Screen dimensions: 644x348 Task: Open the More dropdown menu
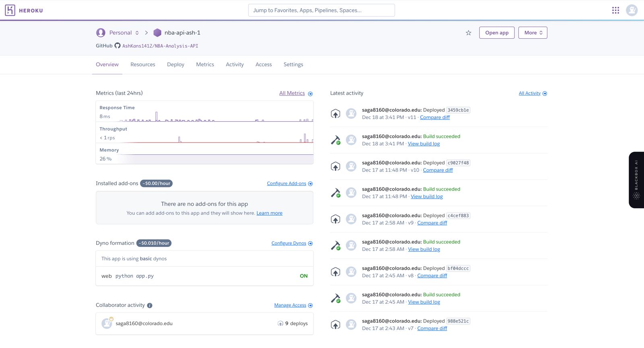coord(533,33)
